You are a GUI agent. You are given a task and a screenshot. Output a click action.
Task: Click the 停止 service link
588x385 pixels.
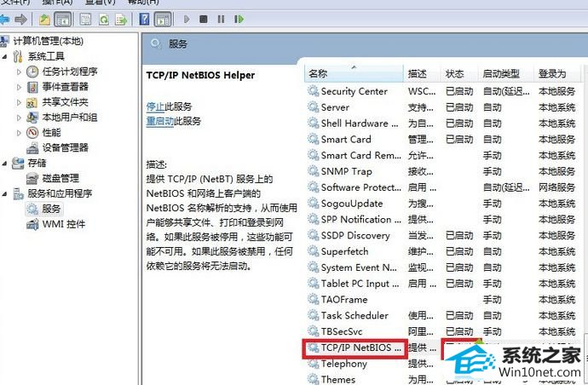pyautogui.click(x=155, y=106)
